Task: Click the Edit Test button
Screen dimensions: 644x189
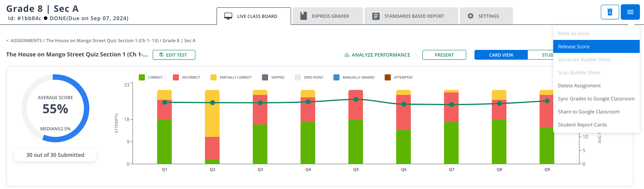Action: (174, 55)
